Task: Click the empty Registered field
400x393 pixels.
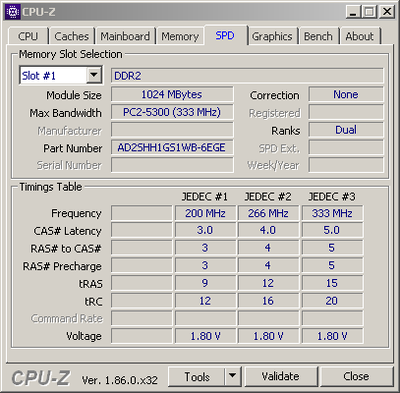Action: coord(346,112)
